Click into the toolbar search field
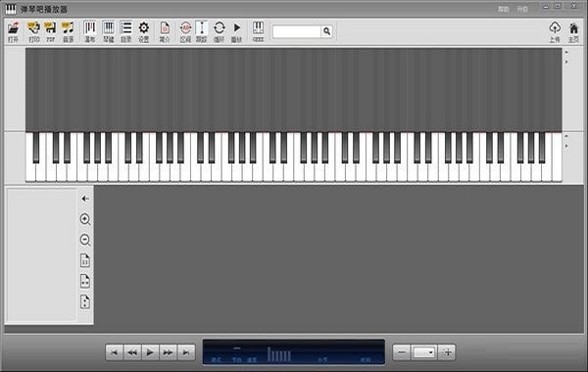Screen dimensions: 588x372 (x=297, y=31)
